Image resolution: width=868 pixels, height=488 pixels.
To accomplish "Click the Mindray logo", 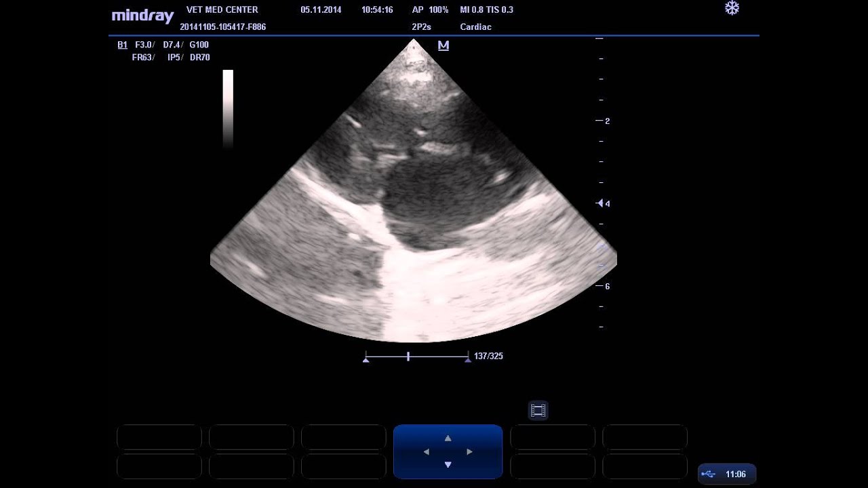I will 142,16.
